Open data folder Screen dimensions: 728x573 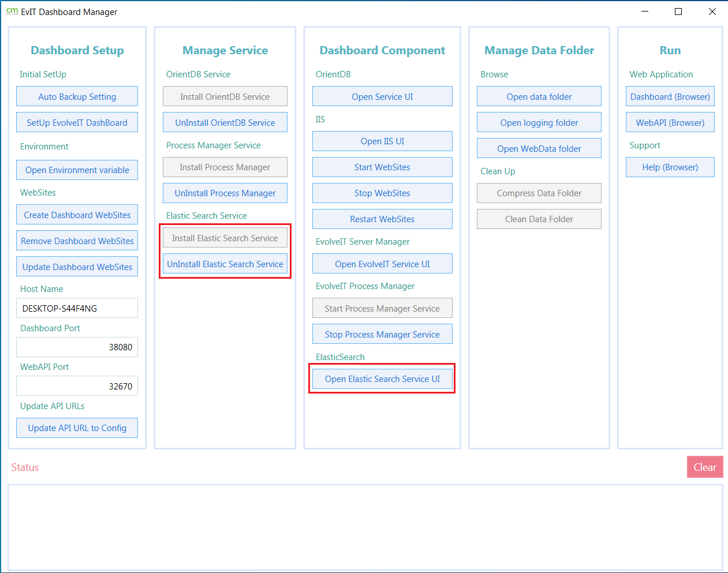(539, 96)
